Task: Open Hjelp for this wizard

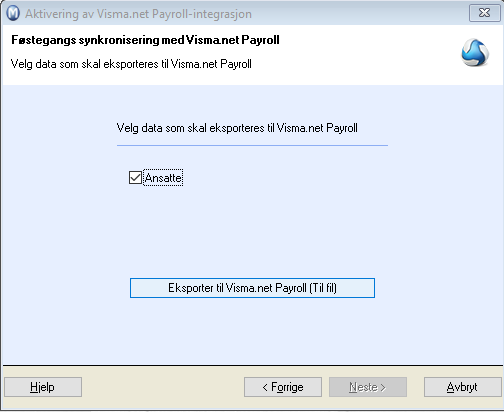Action: coord(43,387)
